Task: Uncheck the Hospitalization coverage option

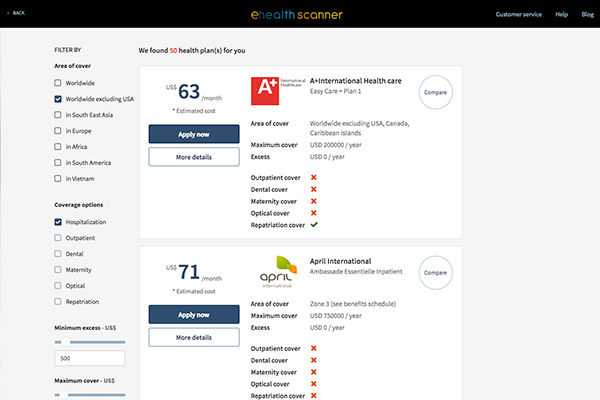Action: coord(58,222)
